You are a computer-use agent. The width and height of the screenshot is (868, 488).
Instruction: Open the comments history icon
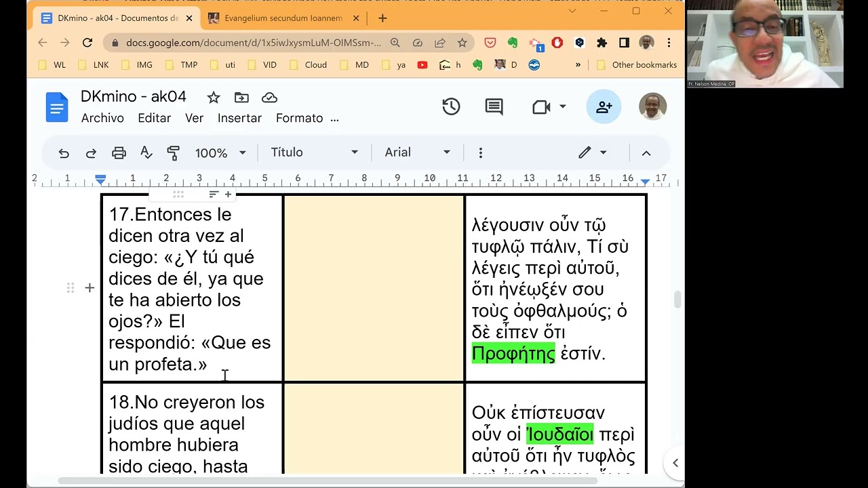coord(494,107)
